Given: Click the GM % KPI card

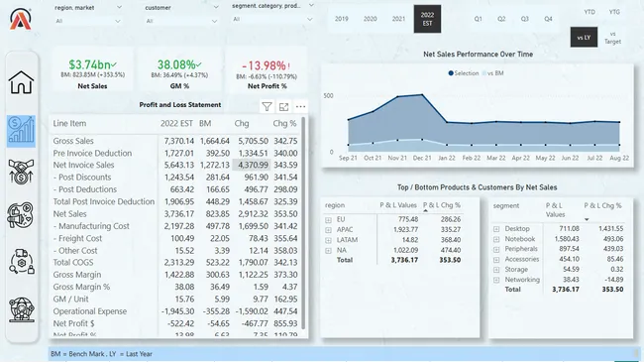Looking at the screenshot, I should pos(179,68).
